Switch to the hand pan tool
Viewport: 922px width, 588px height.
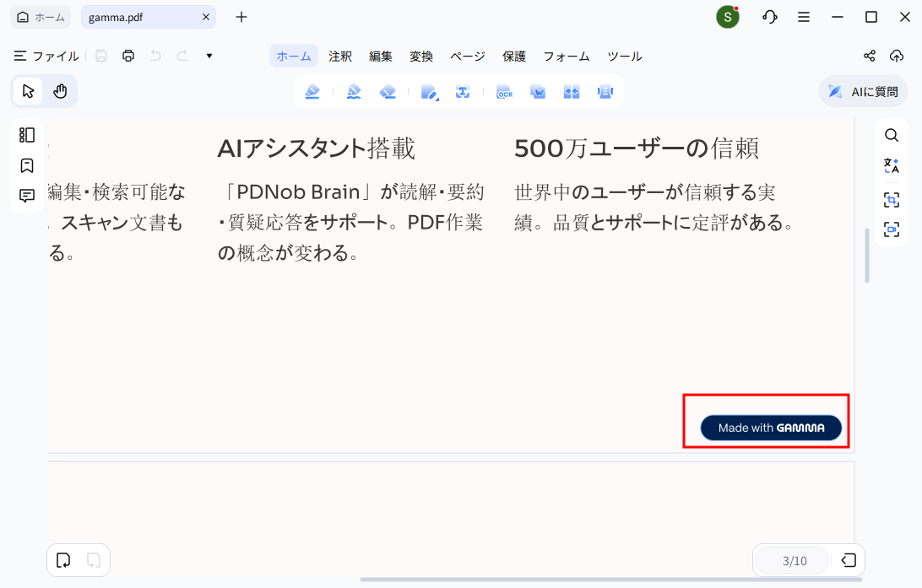pyautogui.click(x=60, y=91)
